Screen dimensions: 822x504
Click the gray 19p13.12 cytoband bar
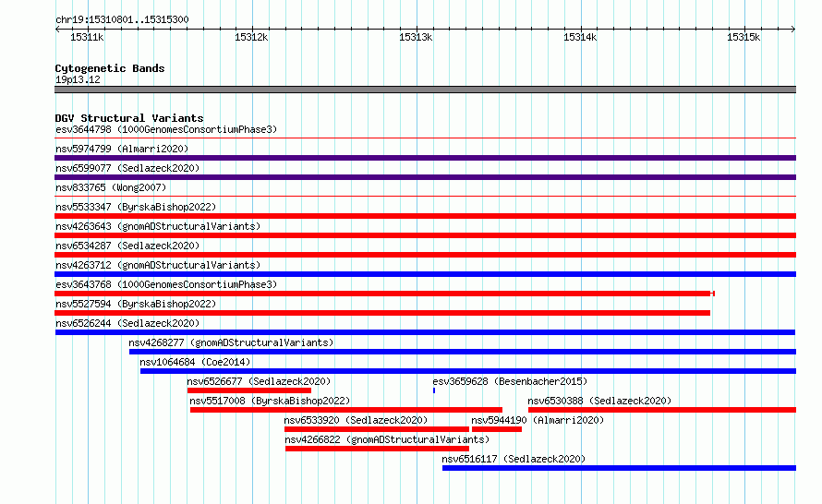pos(425,90)
